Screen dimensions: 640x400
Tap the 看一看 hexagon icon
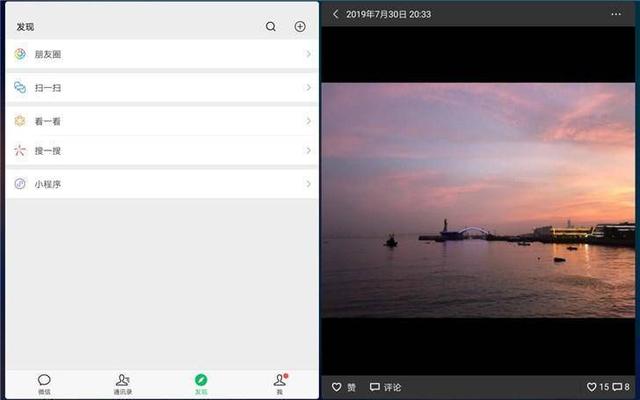tap(20, 121)
